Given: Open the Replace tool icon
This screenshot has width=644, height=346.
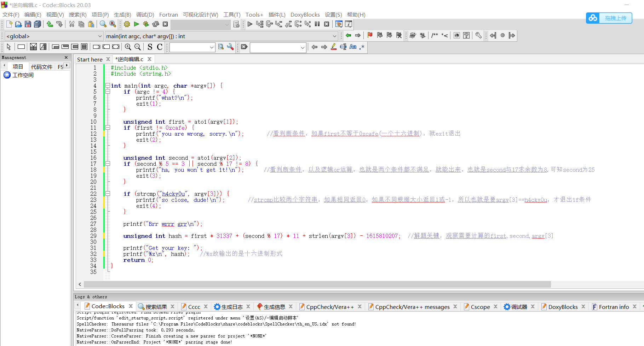Looking at the screenshot, I should click(113, 24).
